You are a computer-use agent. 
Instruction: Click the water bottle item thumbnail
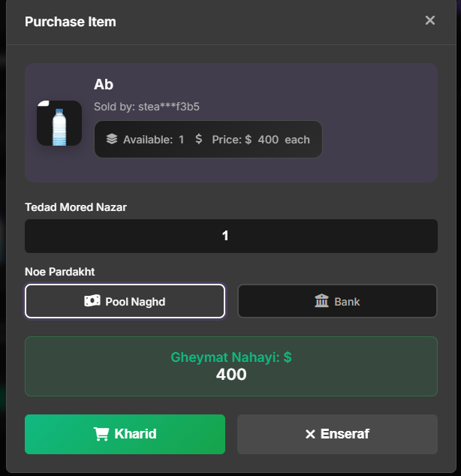[59, 123]
